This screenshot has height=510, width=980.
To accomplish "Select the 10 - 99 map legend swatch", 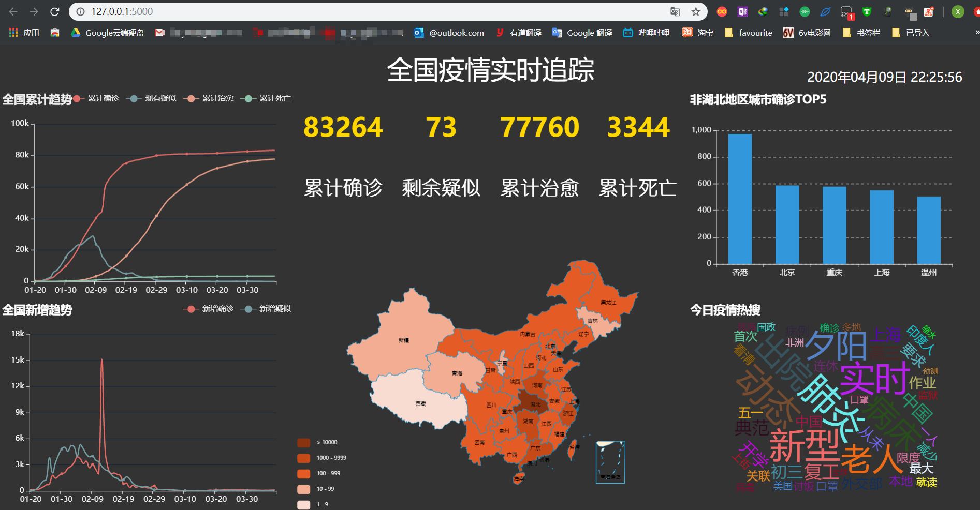I will click(304, 489).
